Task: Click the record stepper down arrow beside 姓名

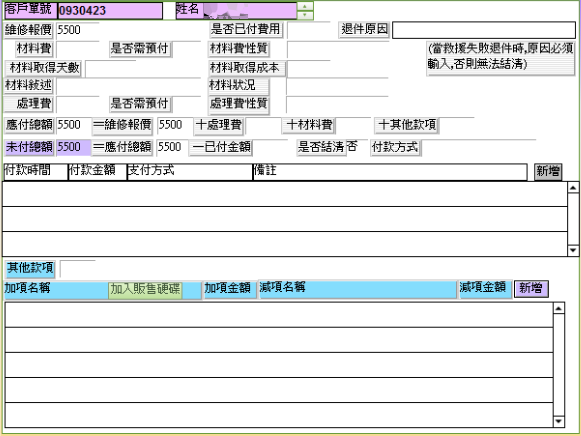Action: pyautogui.click(x=305, y=15)
